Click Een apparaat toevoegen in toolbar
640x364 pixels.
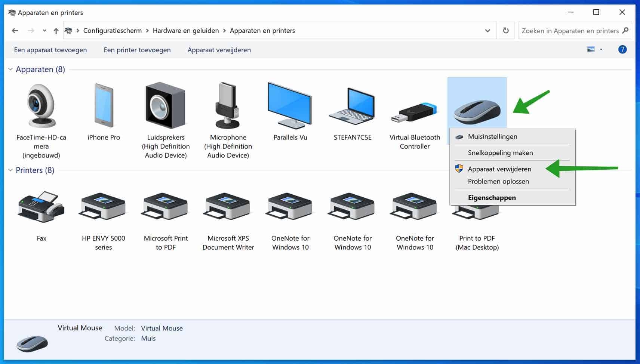pyautogui.click(x=50, y=50)
